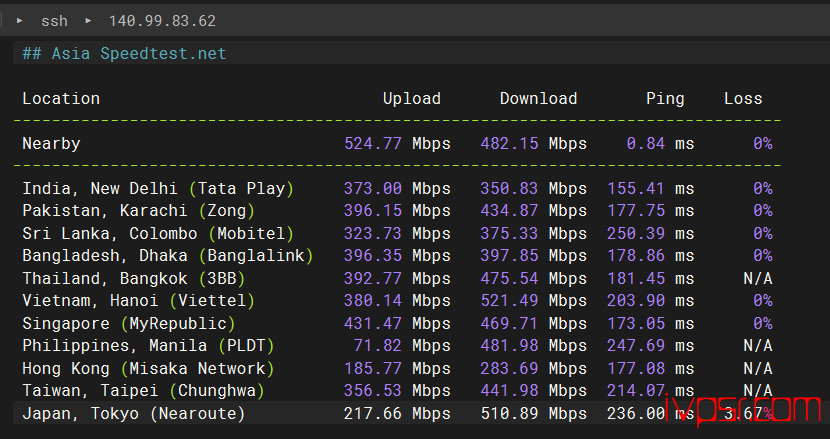830x439 pixels.
Task: Click the Pakistan, Karachi (Zong) entry
Action: click(139, 211)
